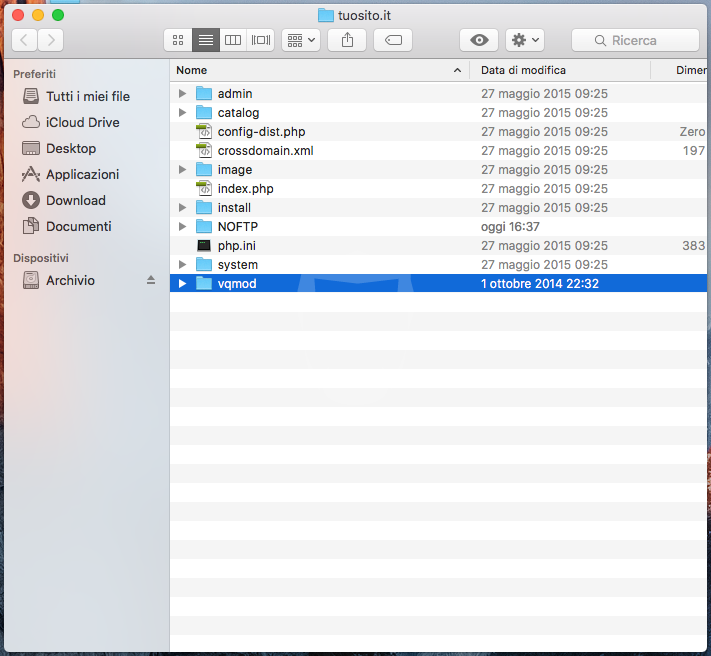Click the tuosito.it title folder icon
Screen dimensions: 711x656
click(x=326, y=15)
